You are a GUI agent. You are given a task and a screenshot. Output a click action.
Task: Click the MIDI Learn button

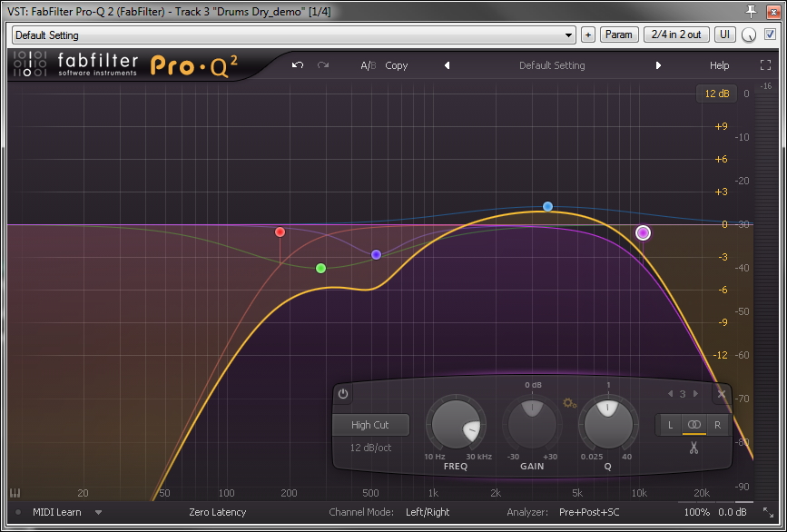click(56, 512)
